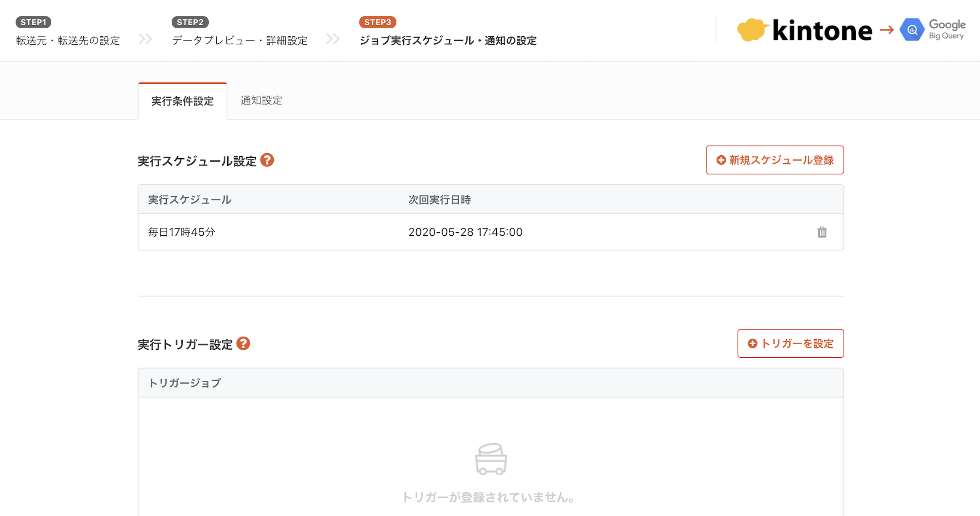Click the 毎日17時45分 schedule row

[x=181, y=232]
